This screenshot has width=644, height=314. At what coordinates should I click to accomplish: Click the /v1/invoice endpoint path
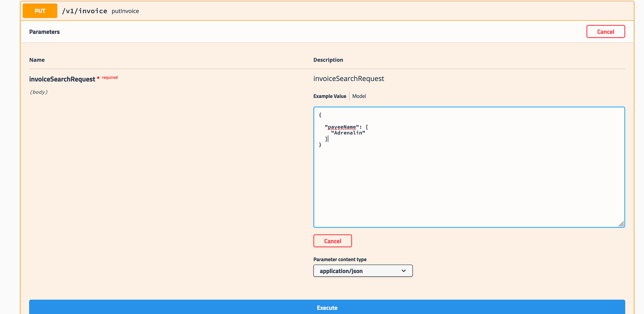pyautogui.click(x=85, y=11)
